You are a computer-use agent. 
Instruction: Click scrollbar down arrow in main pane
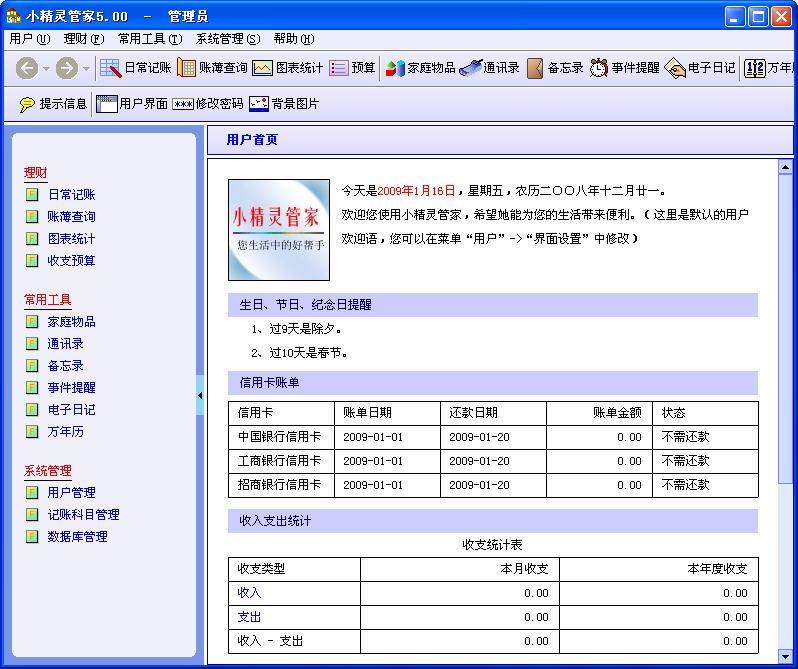click(x=785, y=656)
